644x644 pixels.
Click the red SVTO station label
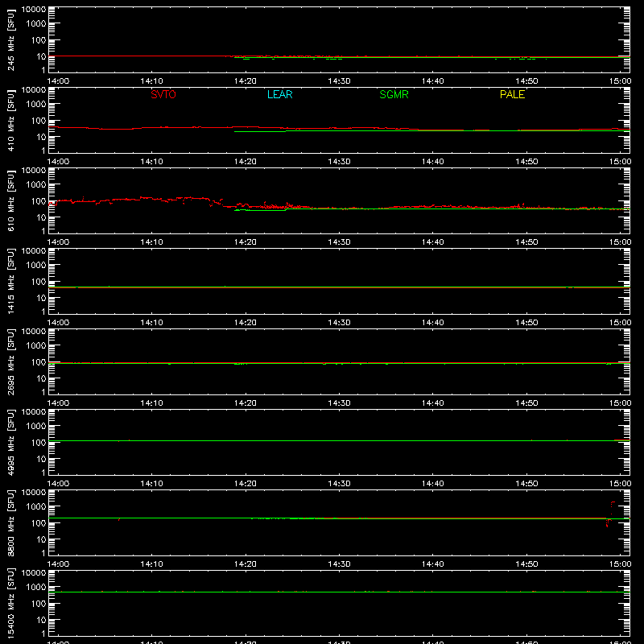(163, 94)
